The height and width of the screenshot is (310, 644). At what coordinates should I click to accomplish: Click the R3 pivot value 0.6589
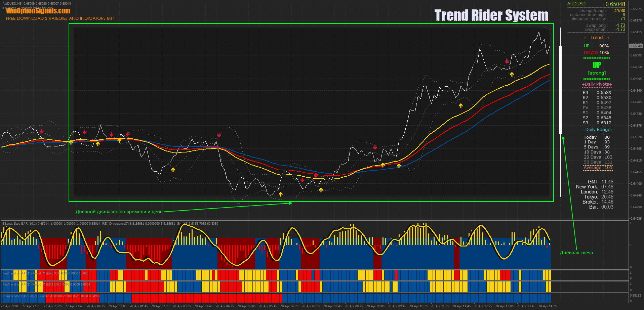[x=604, y=93]
